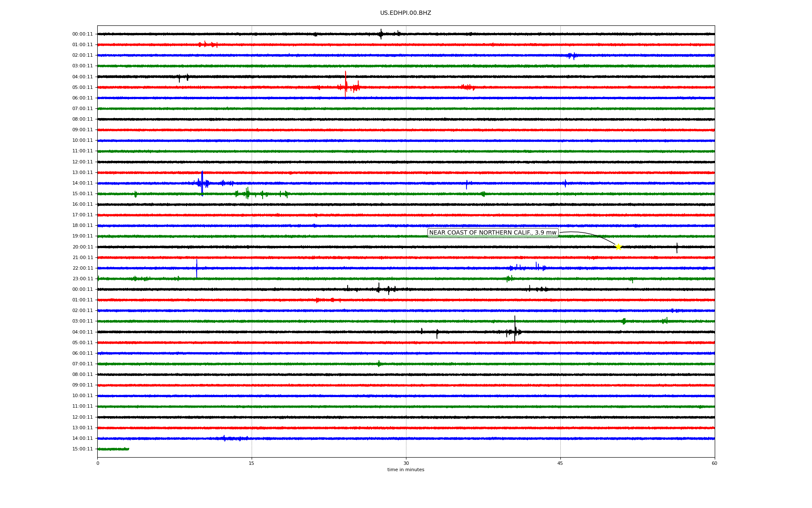Click the x-axis tick label 60

(714, 463)
